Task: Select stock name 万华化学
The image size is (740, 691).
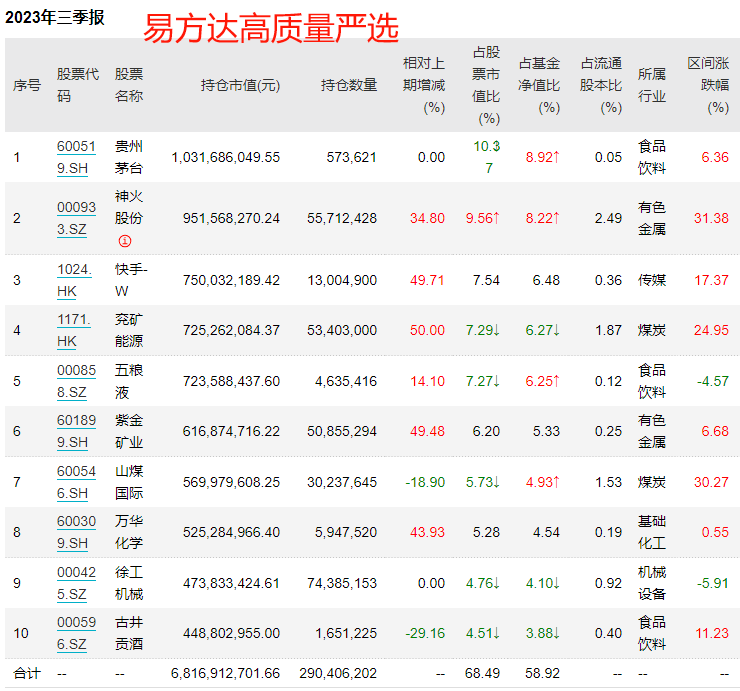Action: click(129, 532)
